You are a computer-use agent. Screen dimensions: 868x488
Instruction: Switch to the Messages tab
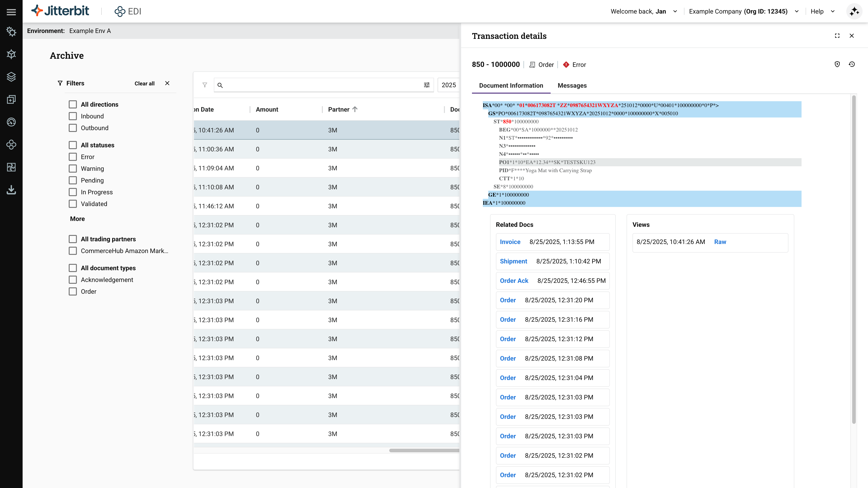[x=571, y=86]
